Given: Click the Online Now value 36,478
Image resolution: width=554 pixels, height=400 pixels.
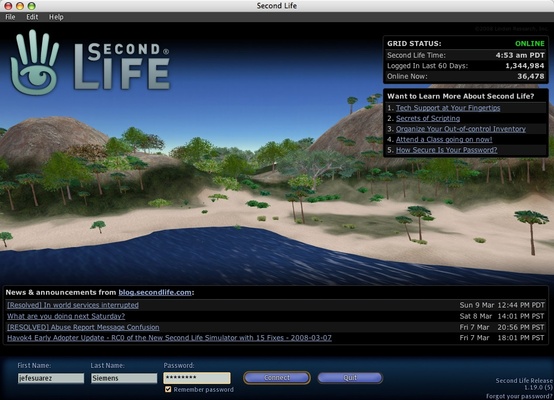Looking at the screenshot, I should coord(531,76).
